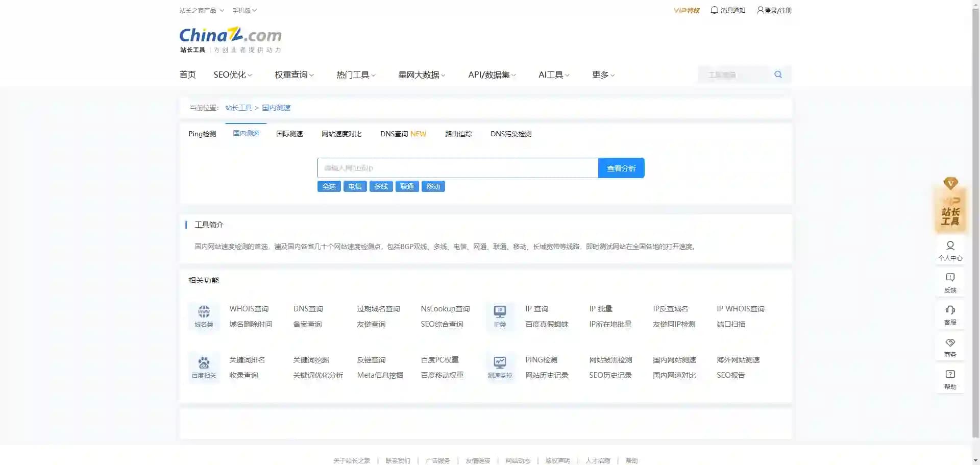This screenshot has height=465, width=980.
Task: Expand the SEO优化 menu
Action: point(233,75)
